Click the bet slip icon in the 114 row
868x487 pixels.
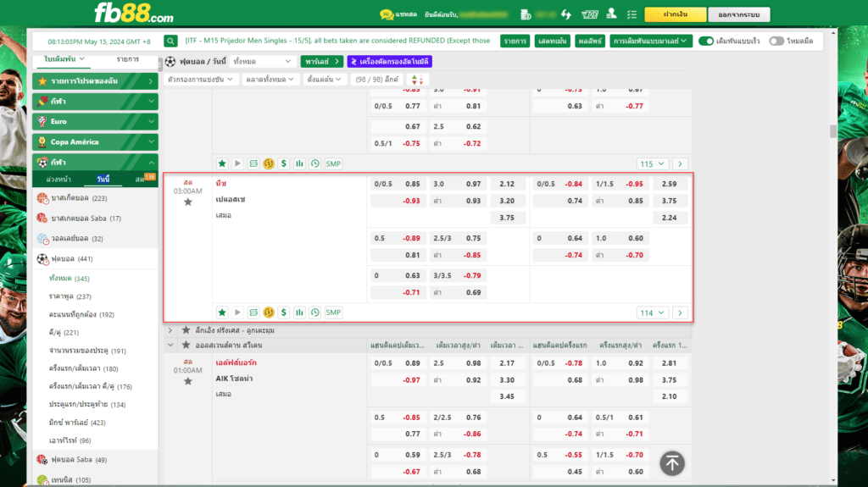[x=253, y=313]
